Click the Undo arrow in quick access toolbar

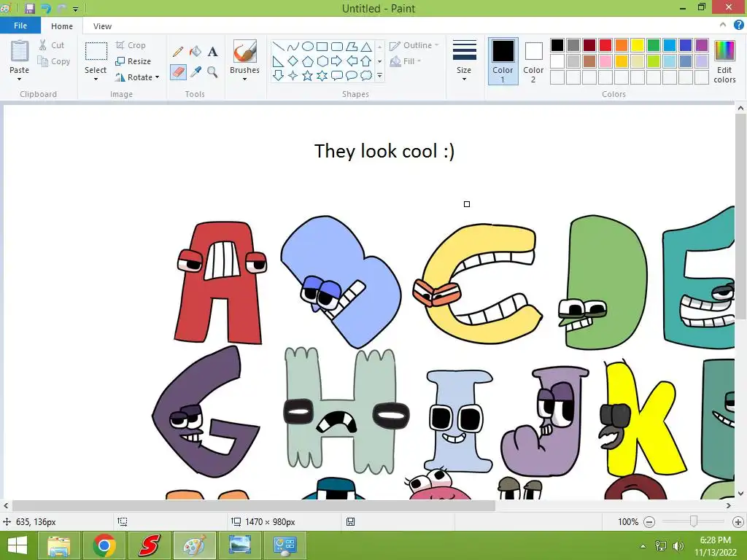[x=46, y=8]
